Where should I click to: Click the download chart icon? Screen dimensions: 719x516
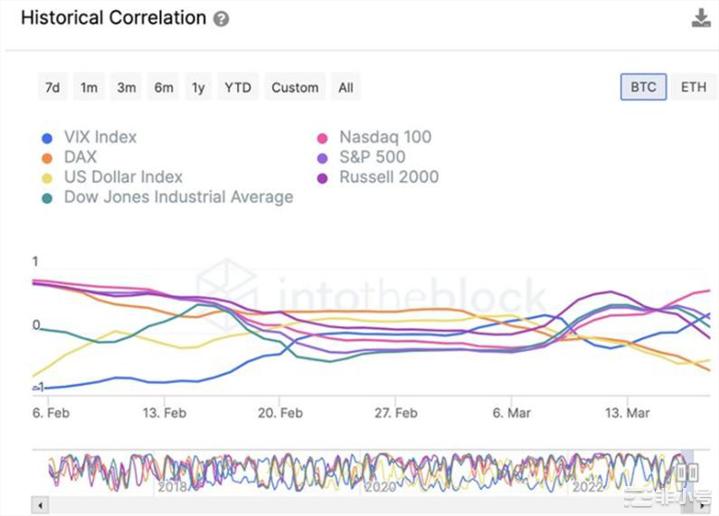pos(700,19)
